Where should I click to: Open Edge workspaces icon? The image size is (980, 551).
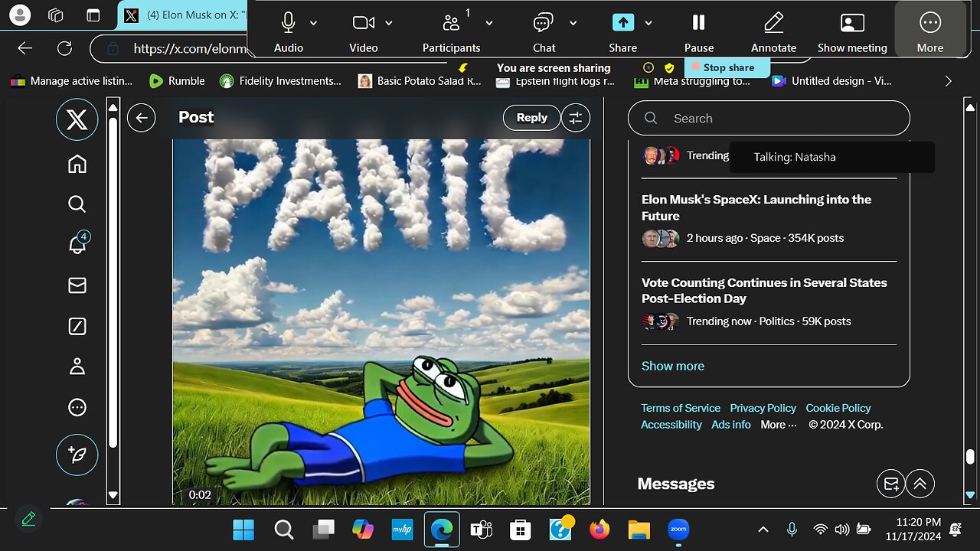coord(55,15)
